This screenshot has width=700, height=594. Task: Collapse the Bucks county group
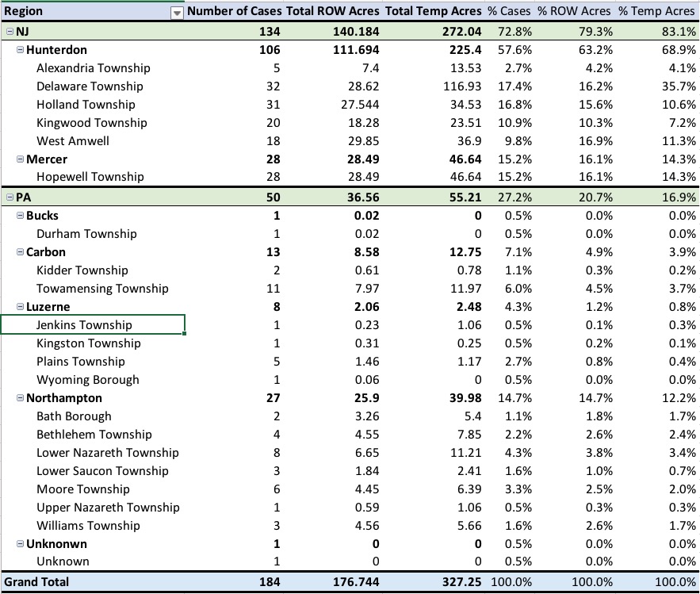tap(21, 215)
